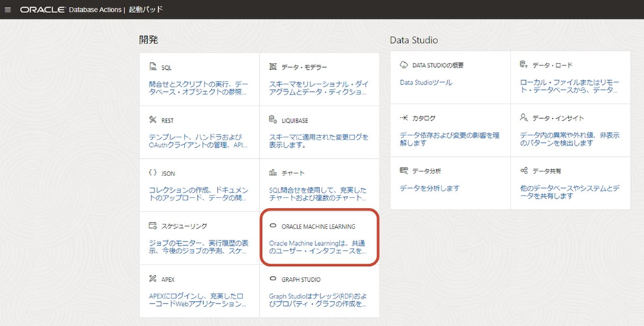Click the Data Studioツール description
Screen dimensions: 644x326
click(426, 82)
